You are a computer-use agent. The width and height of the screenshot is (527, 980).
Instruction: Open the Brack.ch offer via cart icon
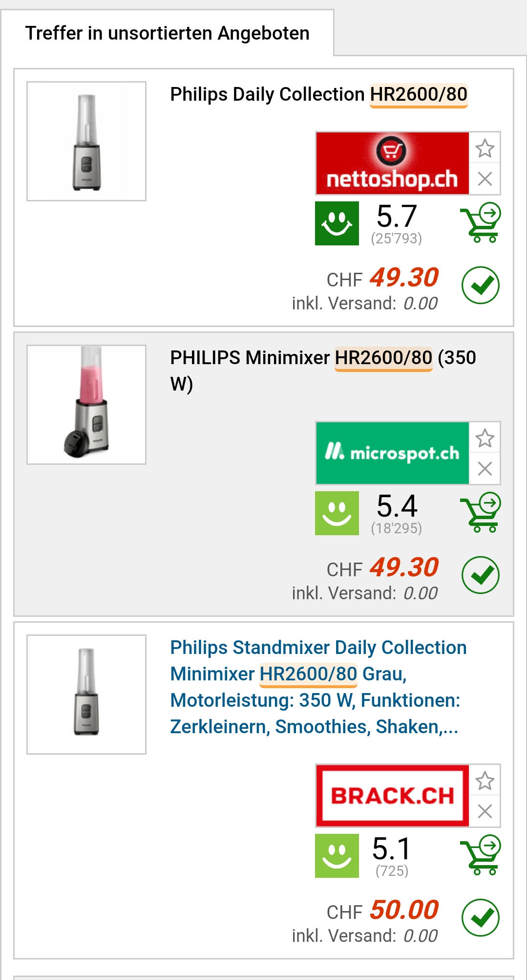[x=480, y=855]
